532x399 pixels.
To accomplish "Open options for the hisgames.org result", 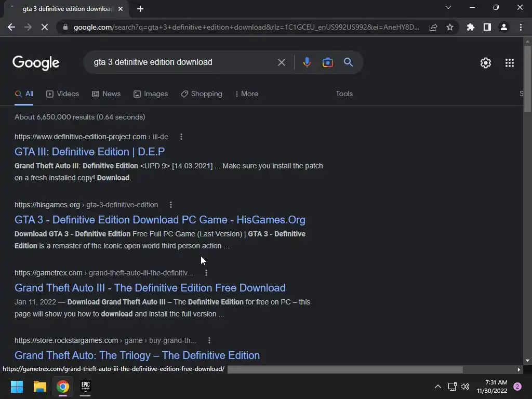I will pos(170,205).
